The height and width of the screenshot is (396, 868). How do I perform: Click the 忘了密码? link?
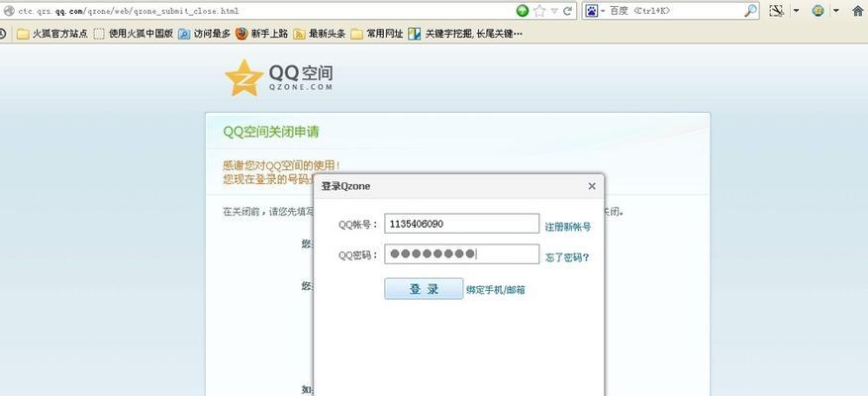tap(567, 257)
